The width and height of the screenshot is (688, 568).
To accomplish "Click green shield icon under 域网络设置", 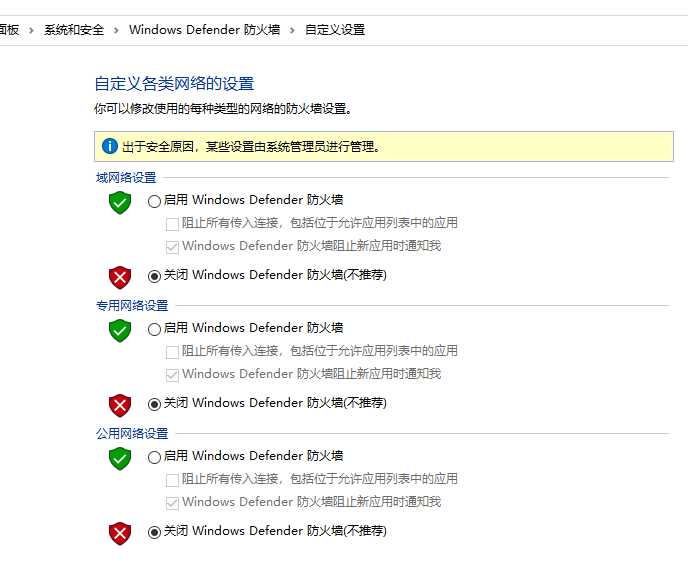I will tap(120, 203).
